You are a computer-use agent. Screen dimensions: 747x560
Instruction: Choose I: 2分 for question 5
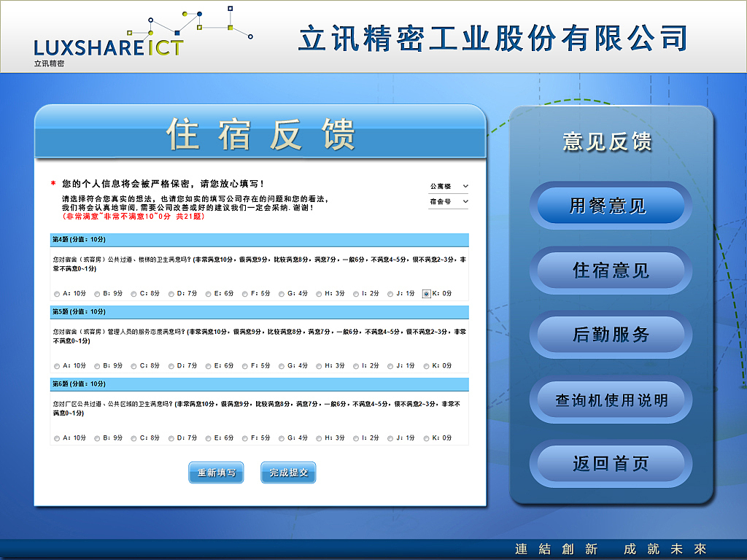pyautogui.click(x=356, y=366)
